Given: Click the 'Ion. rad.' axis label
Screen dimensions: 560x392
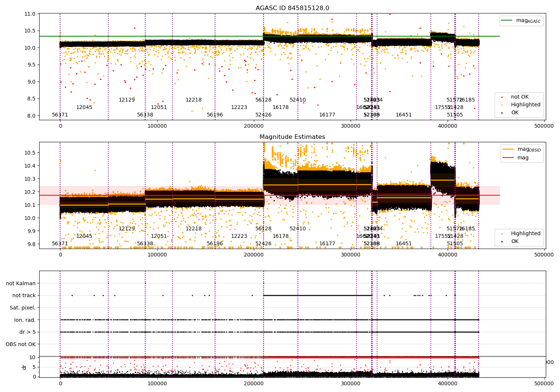Looking at the screenshot, I should pyautogui.click(x=25, y=320).
